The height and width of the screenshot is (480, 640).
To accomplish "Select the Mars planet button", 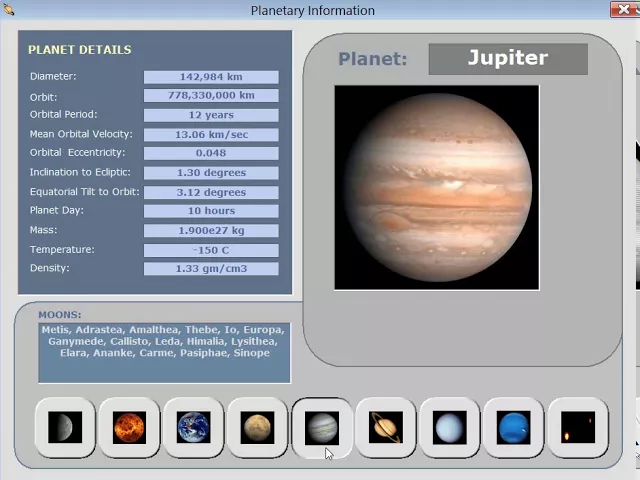I will coord(258,427).
